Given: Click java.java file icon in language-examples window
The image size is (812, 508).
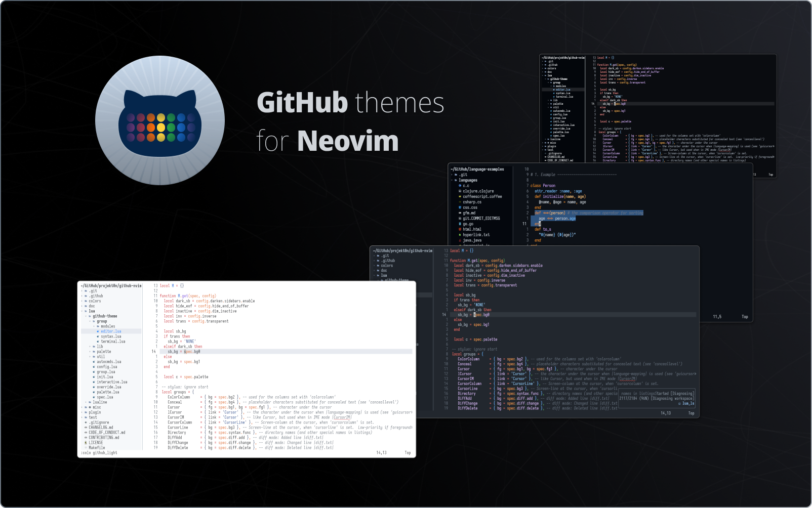Looking at the screenshot, I should point(460,240).
